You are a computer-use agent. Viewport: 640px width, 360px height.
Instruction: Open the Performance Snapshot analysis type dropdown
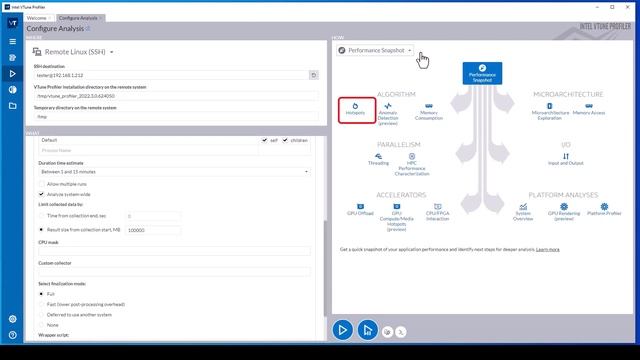tap(375, 50)
